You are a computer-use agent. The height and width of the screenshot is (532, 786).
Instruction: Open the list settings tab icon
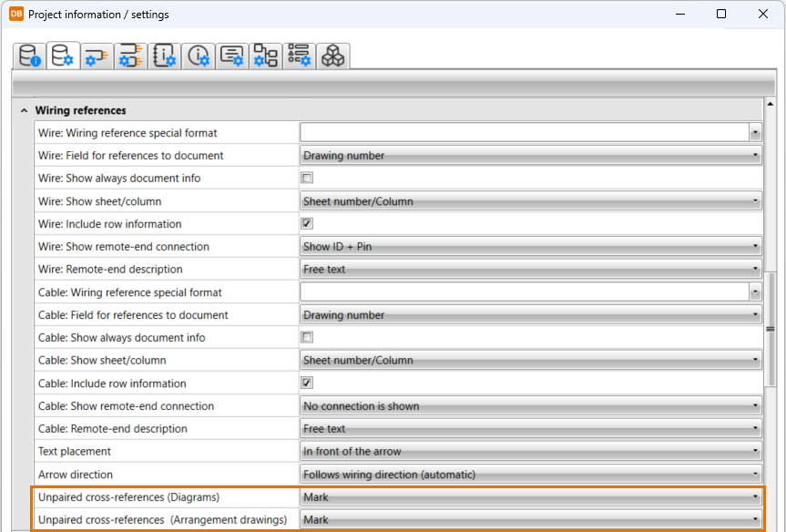(x=299, y=56)
